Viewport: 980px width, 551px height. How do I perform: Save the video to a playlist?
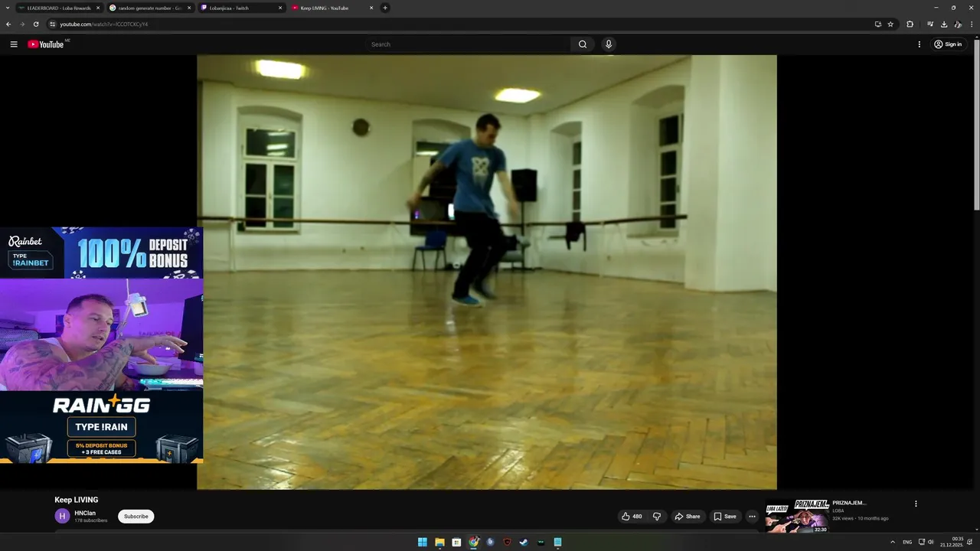(725, 517)
